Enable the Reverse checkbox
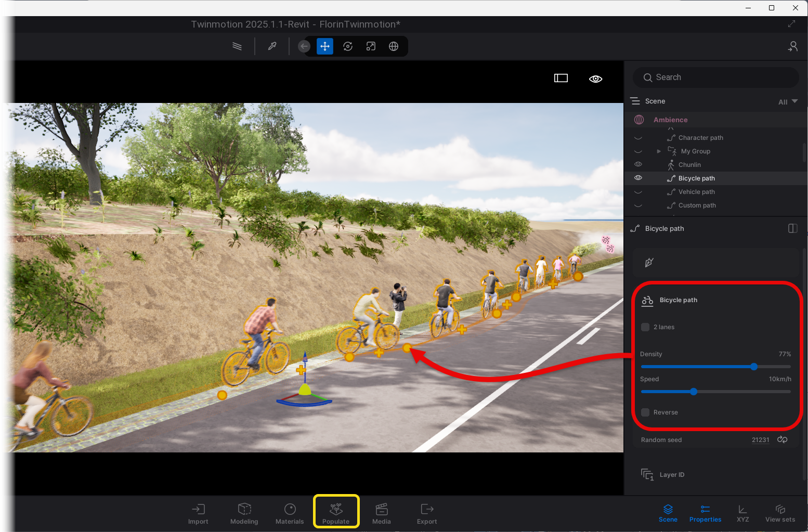The height and width of the screenshot is (532, 808). 645,412
